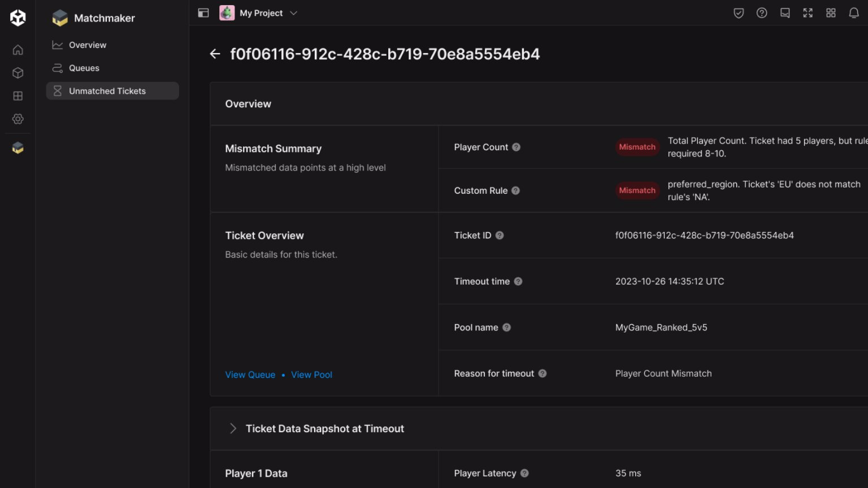
Task: Click the back arrow beside ticket ID
Action: pyautogui.click(x=215, y=54)
